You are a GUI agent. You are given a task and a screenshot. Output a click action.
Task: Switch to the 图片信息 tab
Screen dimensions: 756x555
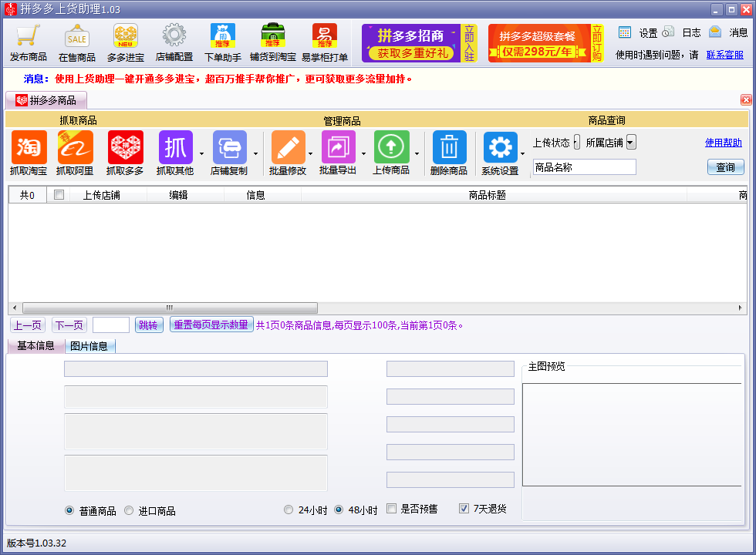coord(89,346)
